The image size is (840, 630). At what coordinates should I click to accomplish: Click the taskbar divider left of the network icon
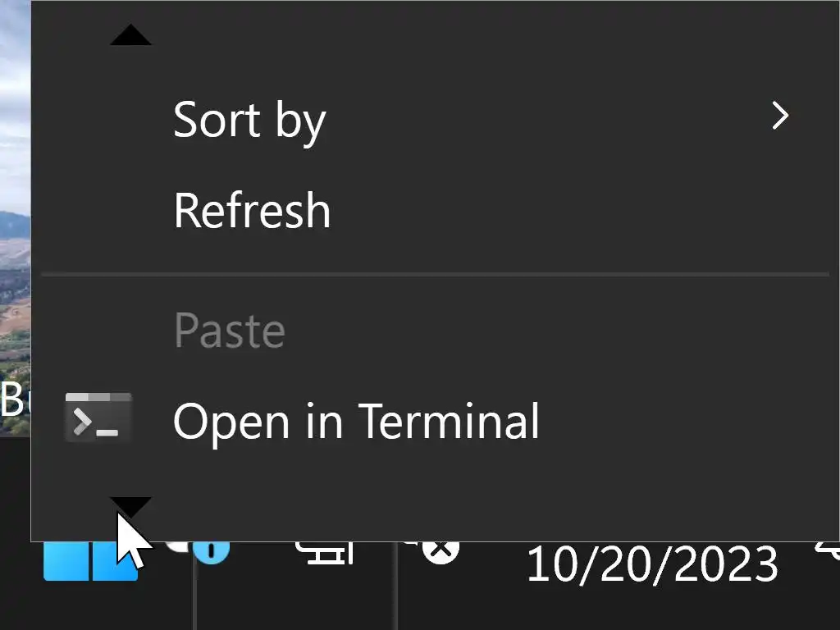[x=194, y=591]
